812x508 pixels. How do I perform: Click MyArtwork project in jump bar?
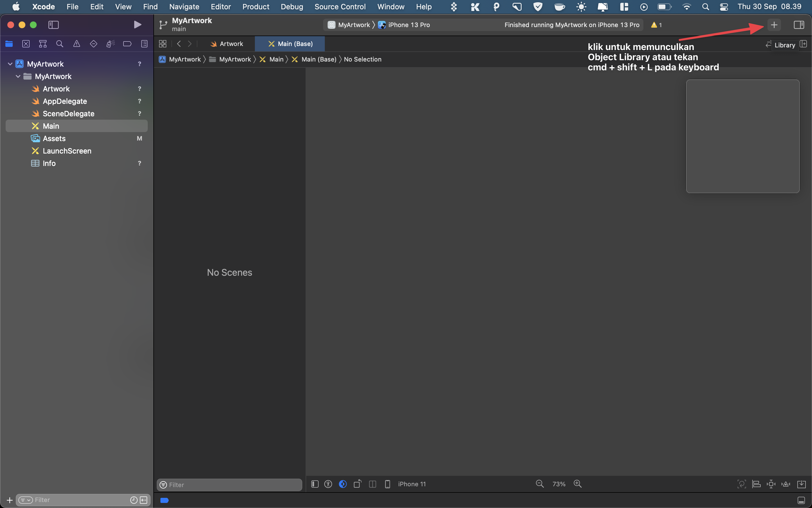[180, 60]
